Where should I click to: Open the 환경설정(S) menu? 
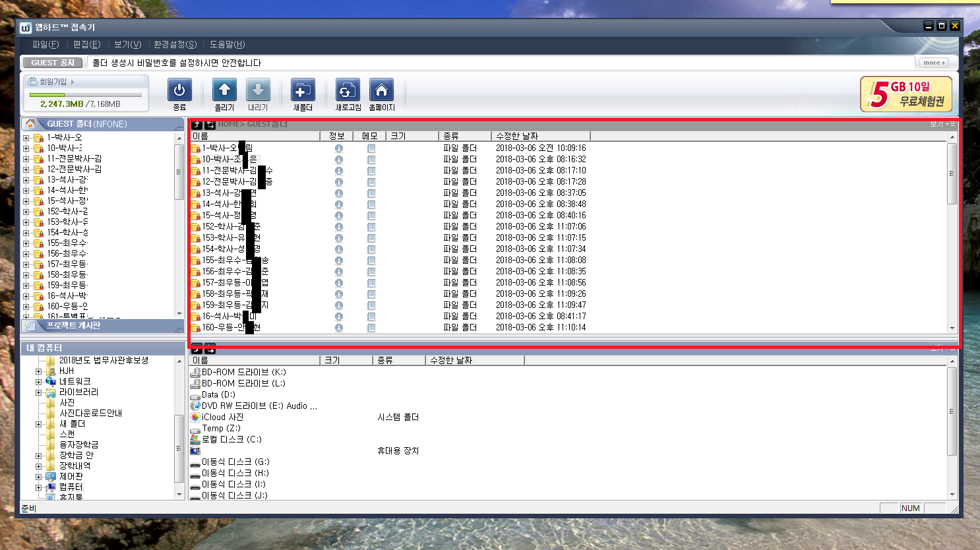175,44
